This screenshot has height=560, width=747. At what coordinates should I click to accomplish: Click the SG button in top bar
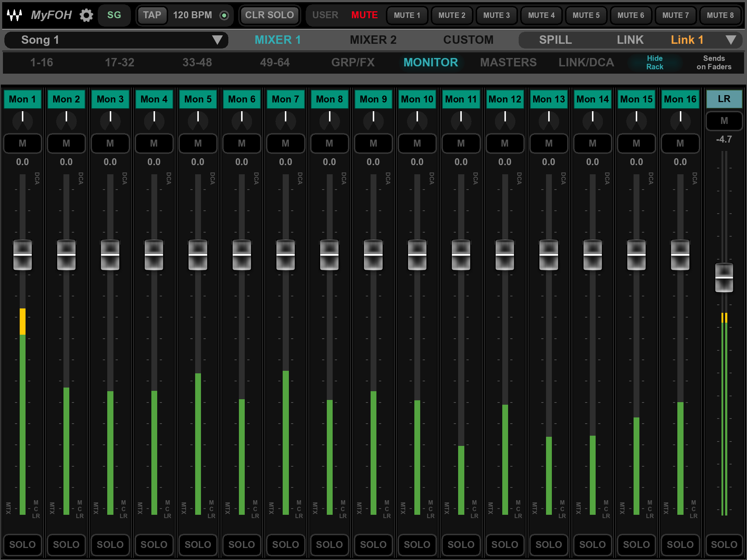click(114, 15)
